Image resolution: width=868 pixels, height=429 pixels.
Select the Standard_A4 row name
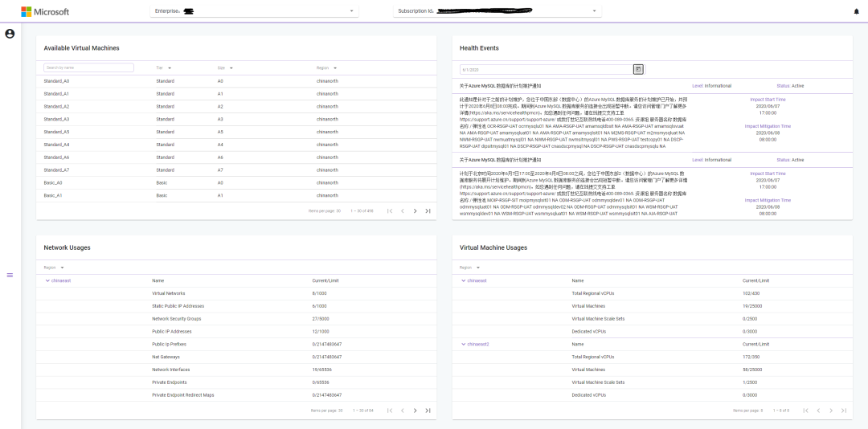56,145
